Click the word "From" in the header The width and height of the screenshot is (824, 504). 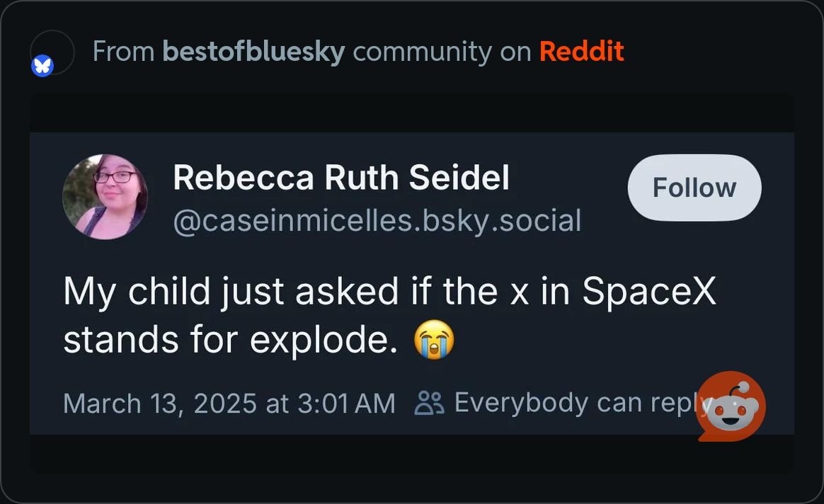[123, 52]
